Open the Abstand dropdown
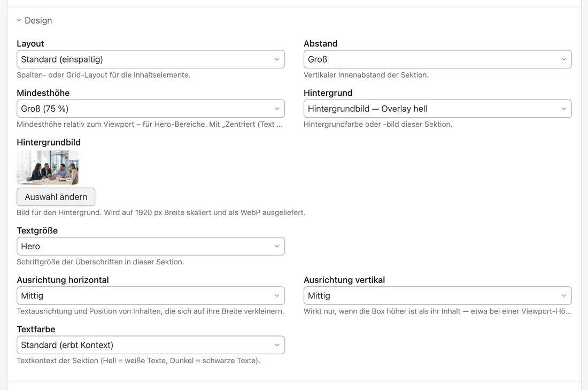The height and width of the screenshot is (390, 588). pyautogui.click(x=438, y=59)
